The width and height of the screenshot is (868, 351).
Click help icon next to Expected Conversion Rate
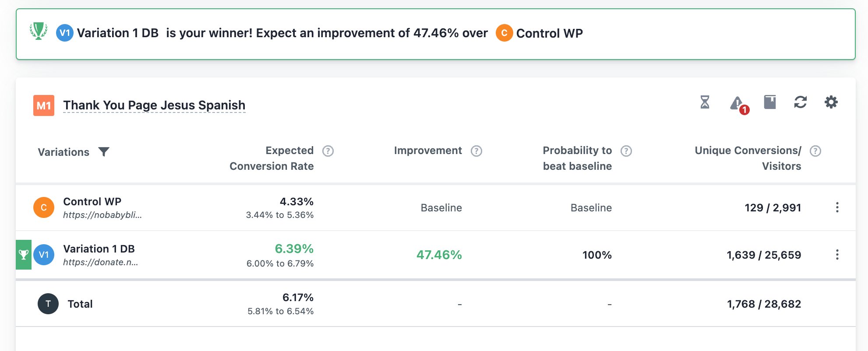pyautogui.click(x=328, y=151)
